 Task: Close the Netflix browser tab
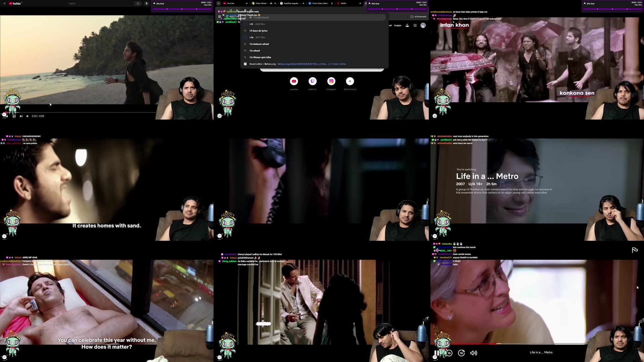point(360,3)
